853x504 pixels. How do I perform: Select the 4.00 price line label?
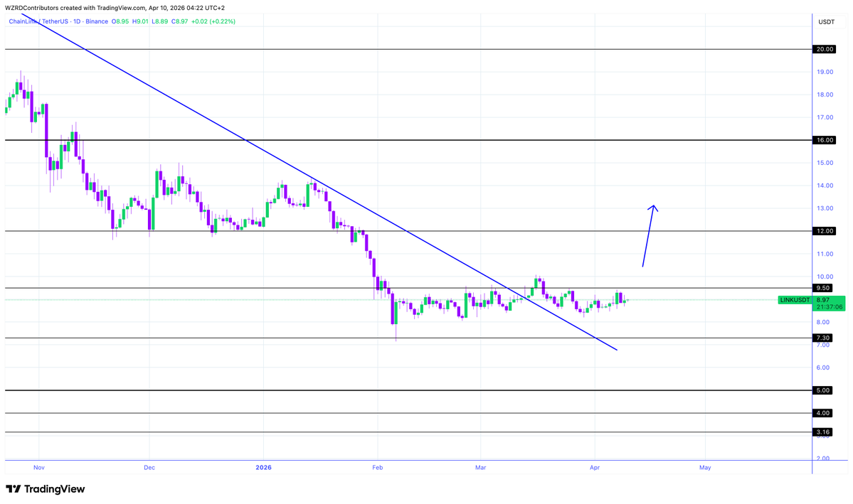[822, 413]
